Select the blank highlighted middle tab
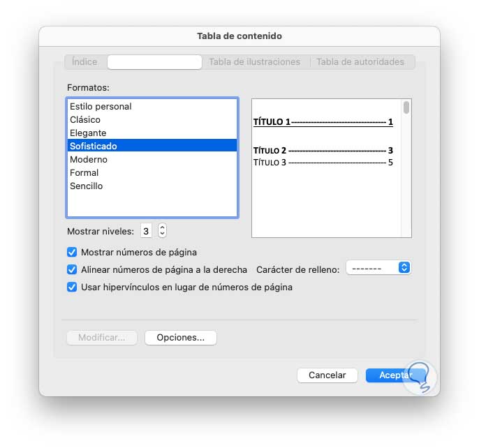 [x=155, y=62]
